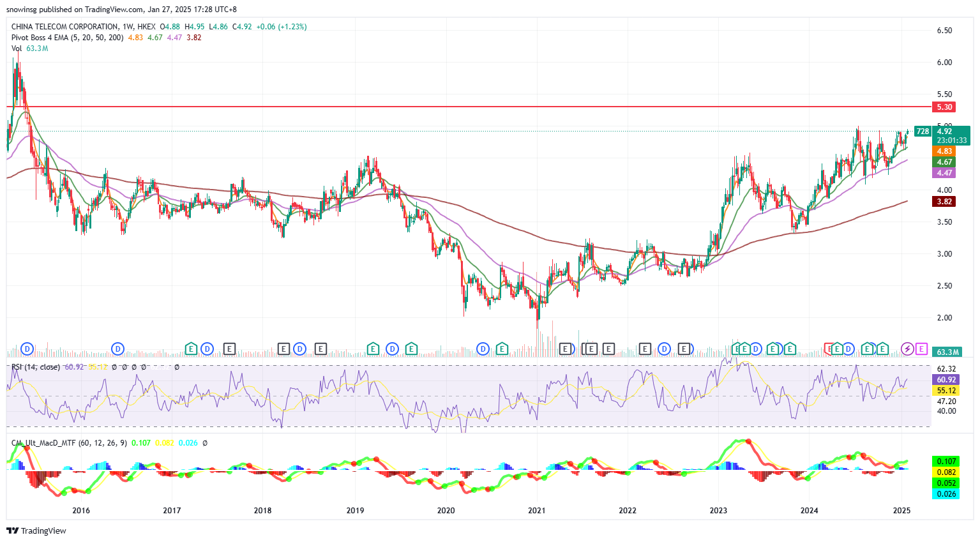Click the green E earnings marker in early 2019
This screenshot has width=980, height=542.
[x=373, y=349]
